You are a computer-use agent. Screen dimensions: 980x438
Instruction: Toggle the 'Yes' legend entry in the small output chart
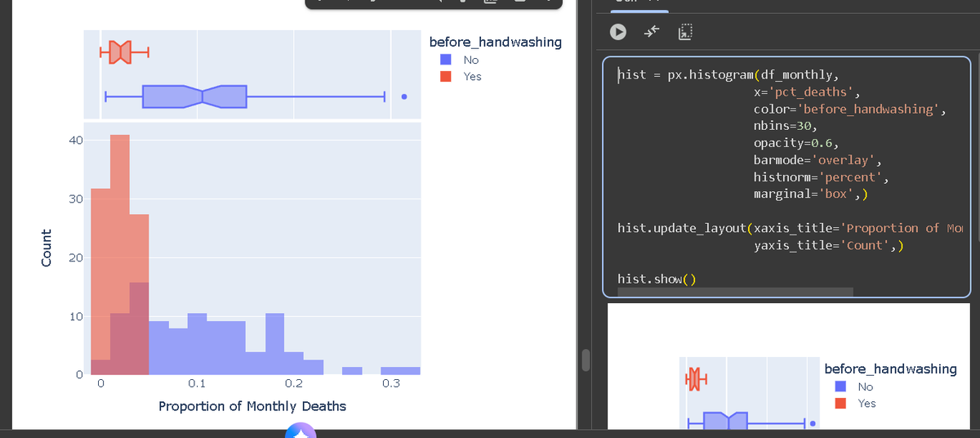[856, 403]
